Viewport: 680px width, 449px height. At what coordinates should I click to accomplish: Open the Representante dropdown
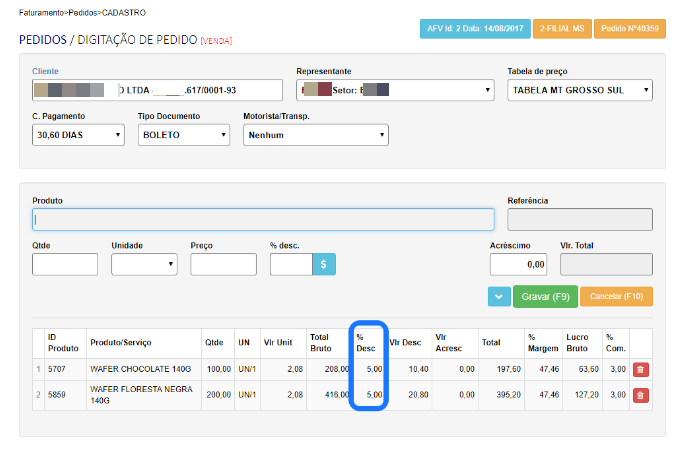coord(395,91)
